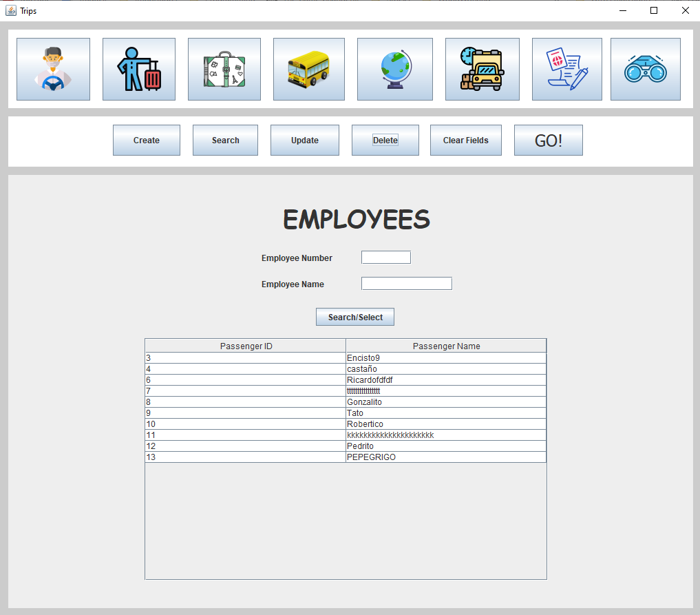Click the Update button
This screenshot has height=615, width=700.
coord(305,140)
